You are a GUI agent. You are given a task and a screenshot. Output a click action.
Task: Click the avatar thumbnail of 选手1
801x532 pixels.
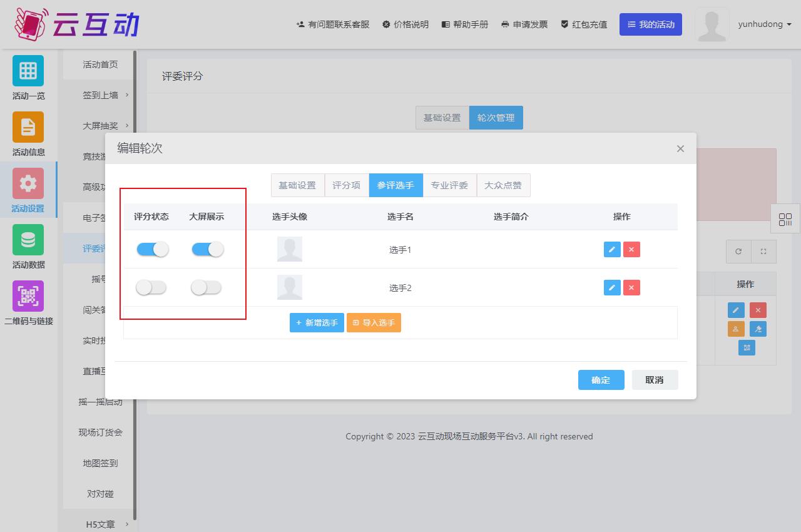coord(290,249)
